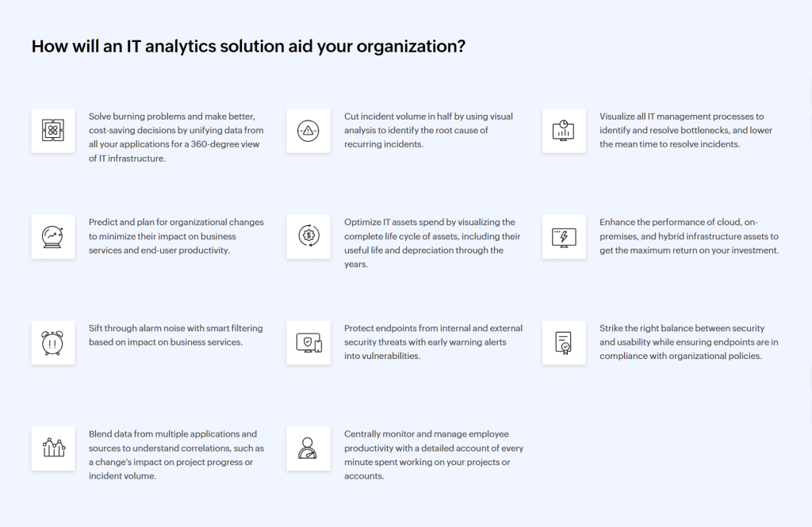Screen dimensions: 812x527
Task: Select the employee productivity gauge icon
Action: coord(308,449)
